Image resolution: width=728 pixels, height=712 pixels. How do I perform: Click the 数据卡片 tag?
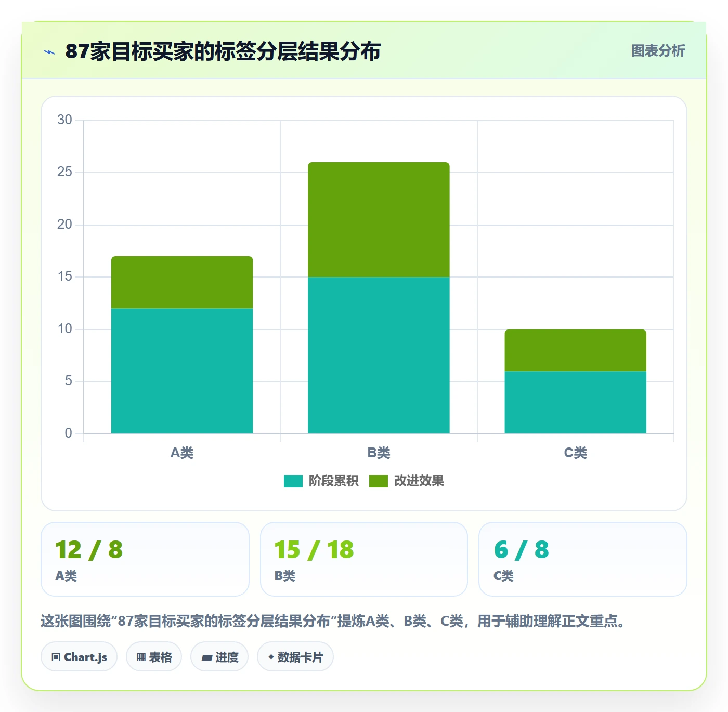295,657
